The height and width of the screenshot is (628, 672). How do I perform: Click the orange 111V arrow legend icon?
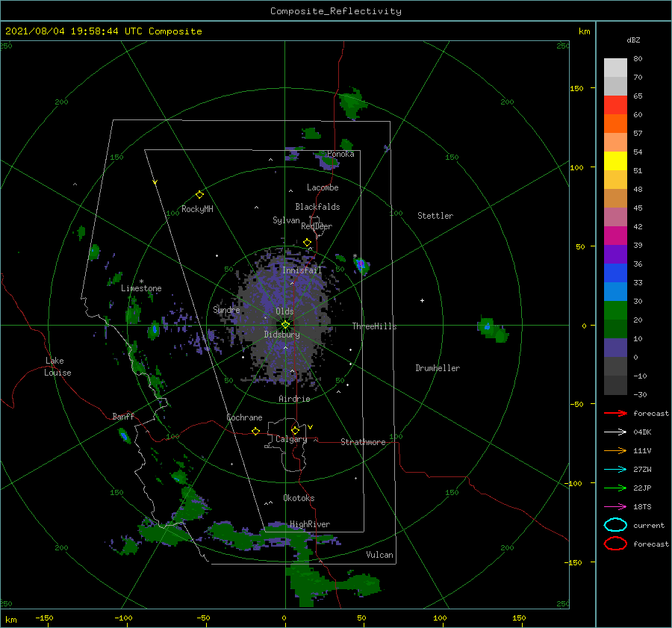click(615, 450)
